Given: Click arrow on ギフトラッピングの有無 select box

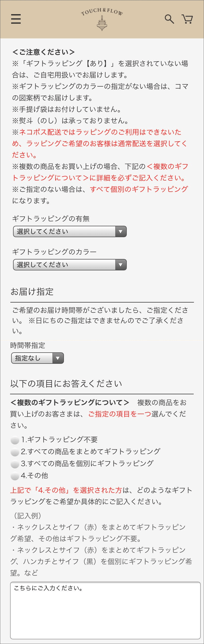Looking at the screenshot, I should pyautogui.click(x=121, y=231).
